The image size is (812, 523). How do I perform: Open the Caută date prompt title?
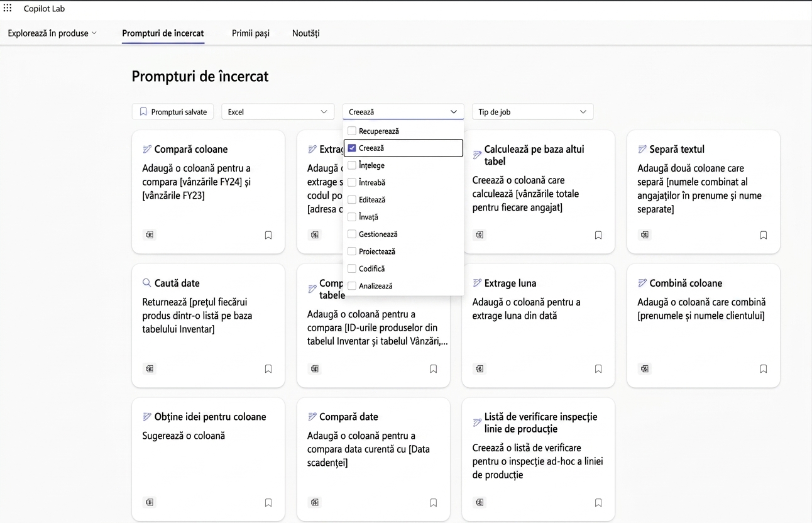(x=177, y=283)
